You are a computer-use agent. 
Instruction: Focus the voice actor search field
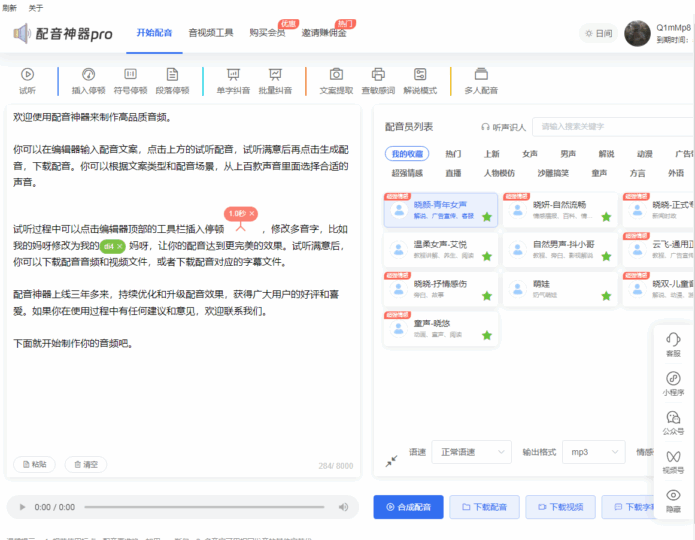pos(613,127)
